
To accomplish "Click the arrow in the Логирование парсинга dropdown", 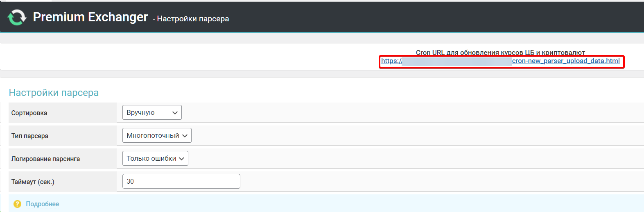I will click(x=181, y=159).
